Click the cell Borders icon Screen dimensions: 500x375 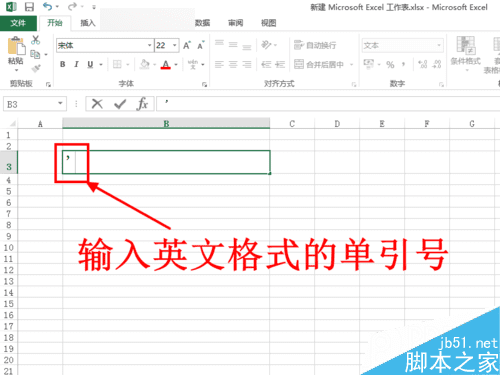117,64
